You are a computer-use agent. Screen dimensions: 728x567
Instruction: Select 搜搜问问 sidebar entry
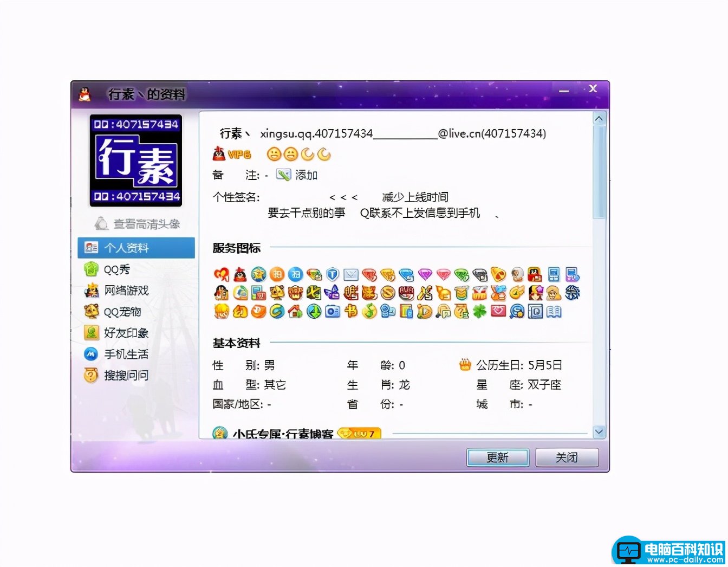pos(126,375)
